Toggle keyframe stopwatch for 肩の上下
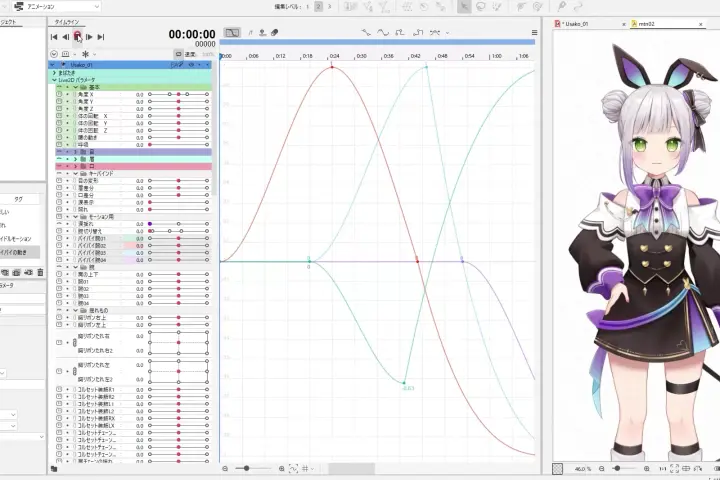The image size is (720, 480). 59,274
